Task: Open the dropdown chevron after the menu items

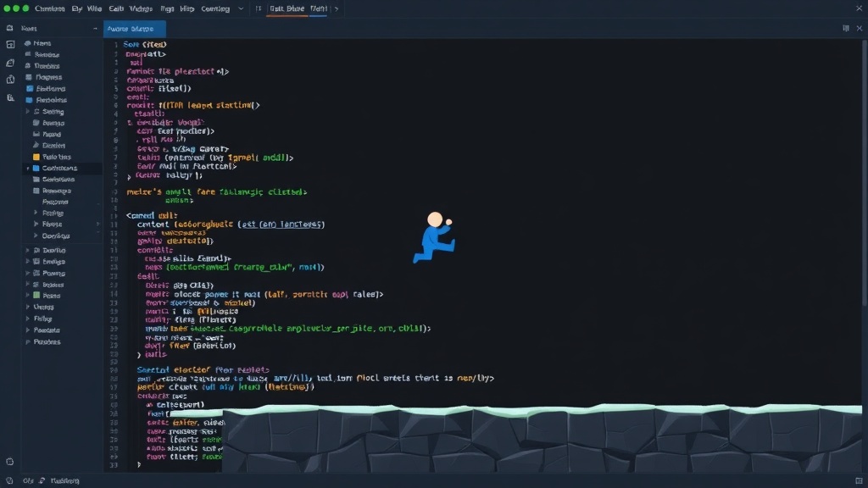Action: click(x=241, y=8)
